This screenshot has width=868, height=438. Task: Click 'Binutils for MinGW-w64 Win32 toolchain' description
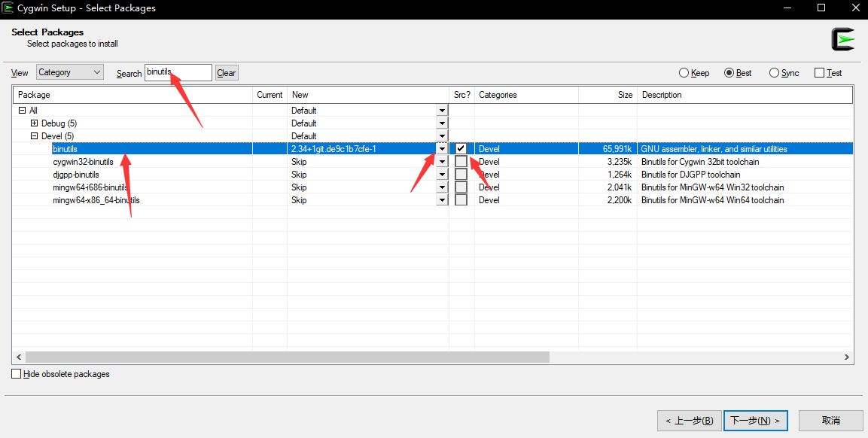[712, 187]
